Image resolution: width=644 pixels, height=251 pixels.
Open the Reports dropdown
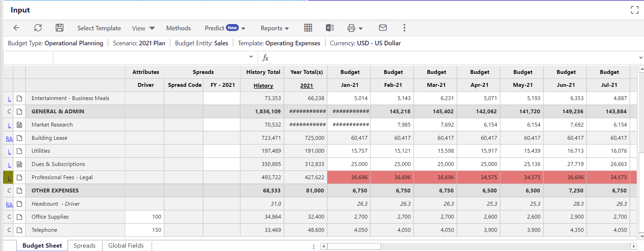(275, 28)
